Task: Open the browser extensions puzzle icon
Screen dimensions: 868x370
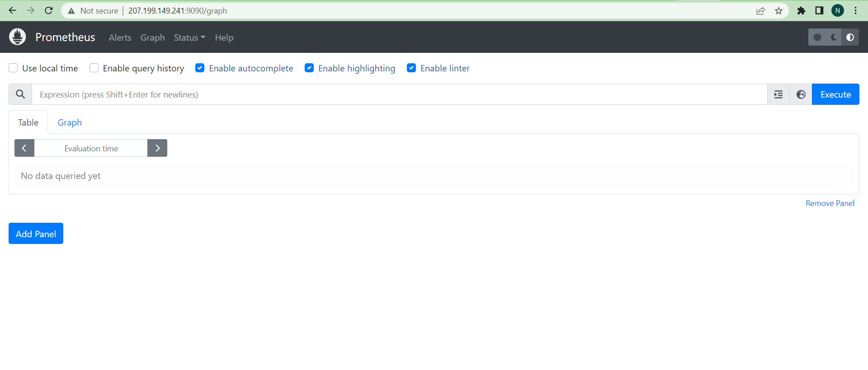Action: pos(801,11)
